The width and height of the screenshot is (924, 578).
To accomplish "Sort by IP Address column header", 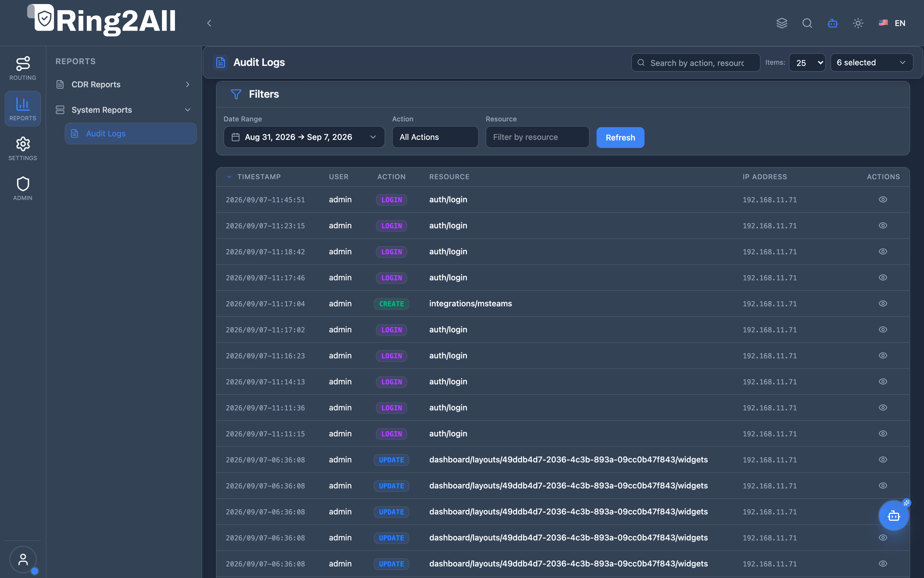I will pyautogui.click(x=764, y=177).
